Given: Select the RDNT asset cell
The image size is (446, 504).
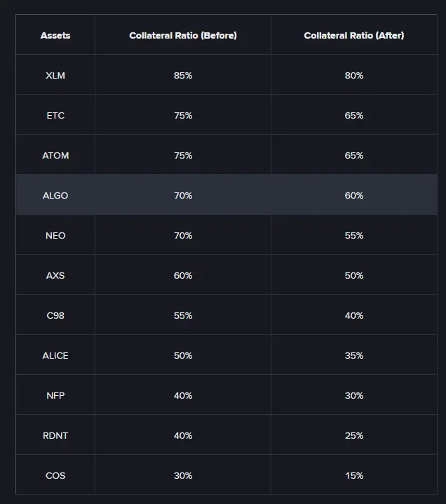Looking at the screenshot, I should (x=55, y=435).
